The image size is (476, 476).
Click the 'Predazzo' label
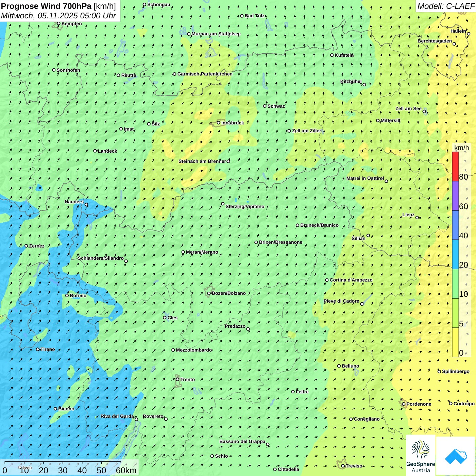click(x=235, y=326)
